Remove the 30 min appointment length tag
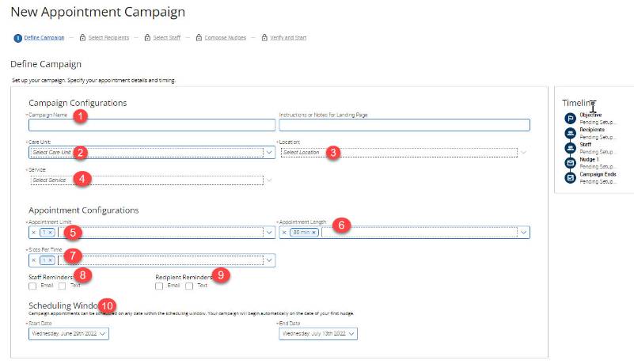Screen dimensions: 634x364 pos(313,233)
